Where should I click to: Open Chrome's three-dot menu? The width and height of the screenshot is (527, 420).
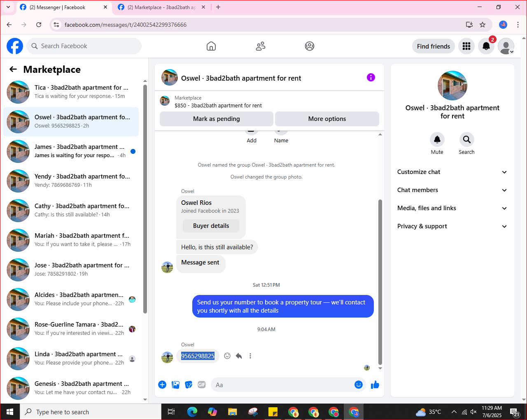pyautogui.click(x=518, y=25)
